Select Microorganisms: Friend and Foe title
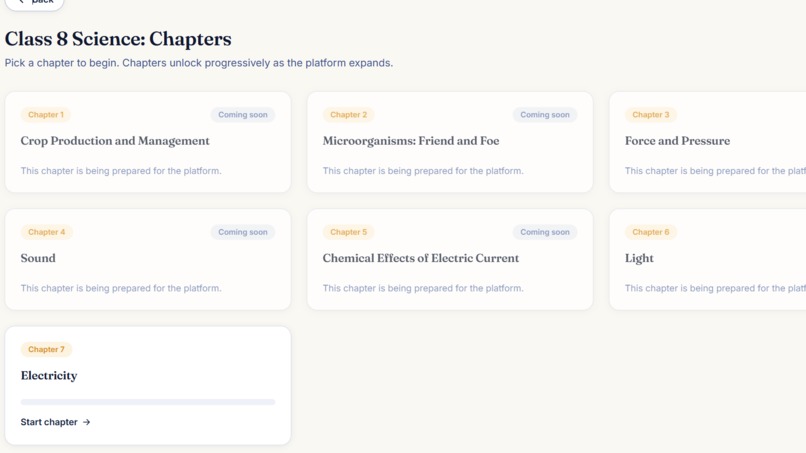Viewport: 806px width, 453px height. tap(411, 141)
